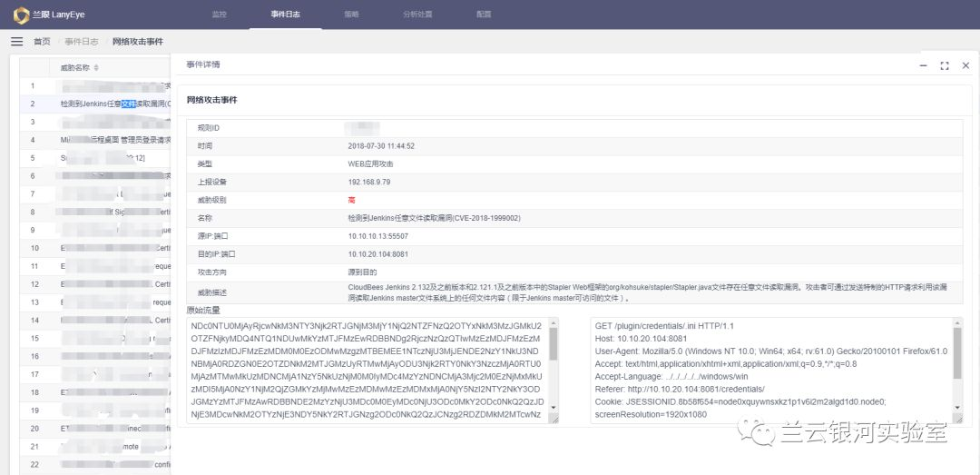980x475 pixels.
Task: Click the type value WEB应用攻击
Action: tap(370, 164)
